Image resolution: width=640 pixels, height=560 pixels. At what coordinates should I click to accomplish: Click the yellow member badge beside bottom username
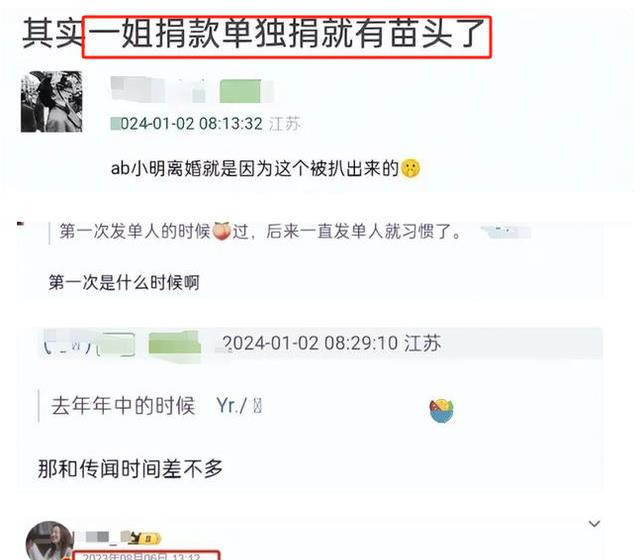pos(145,538)
